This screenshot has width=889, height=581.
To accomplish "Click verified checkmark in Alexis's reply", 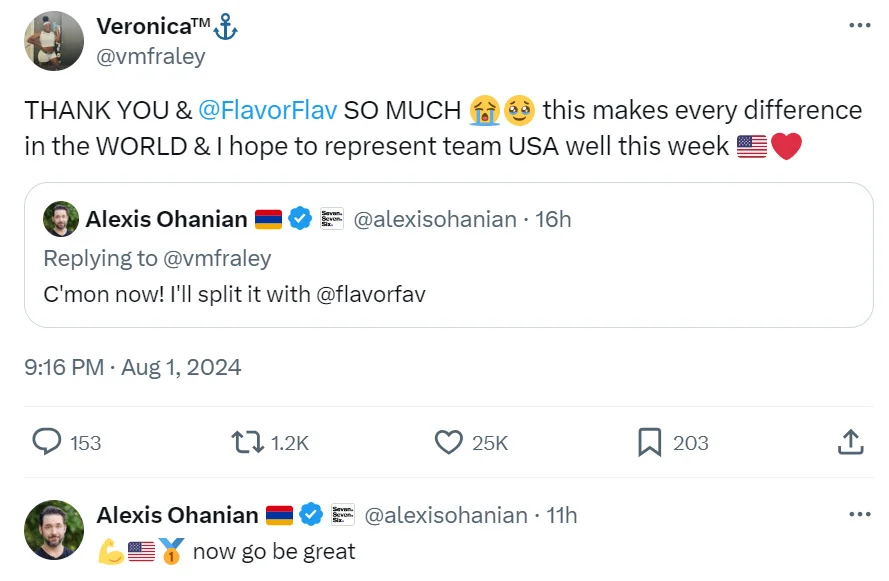I will pos(311,515).
